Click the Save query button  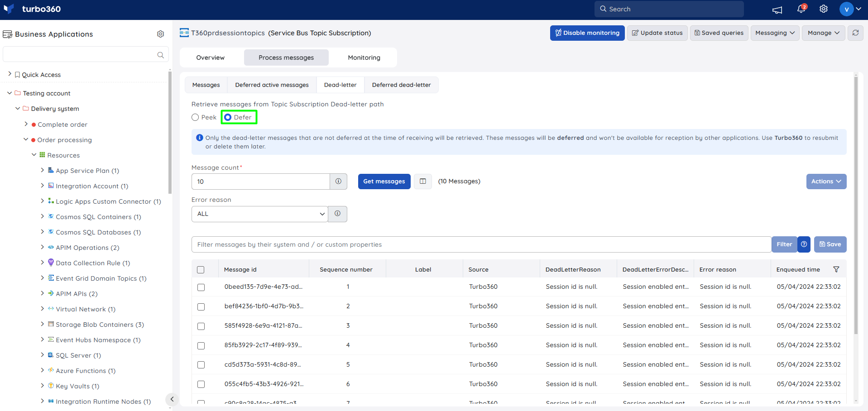(830, 244)
